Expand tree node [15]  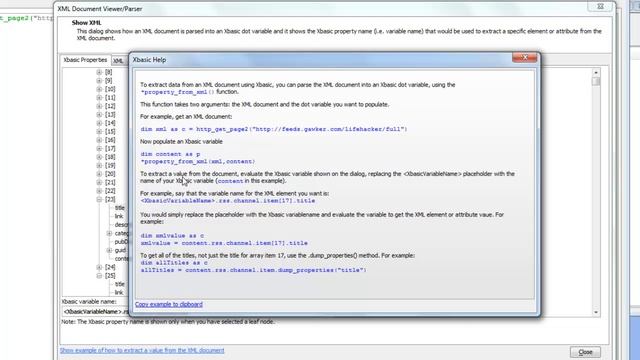pos(99,131)
